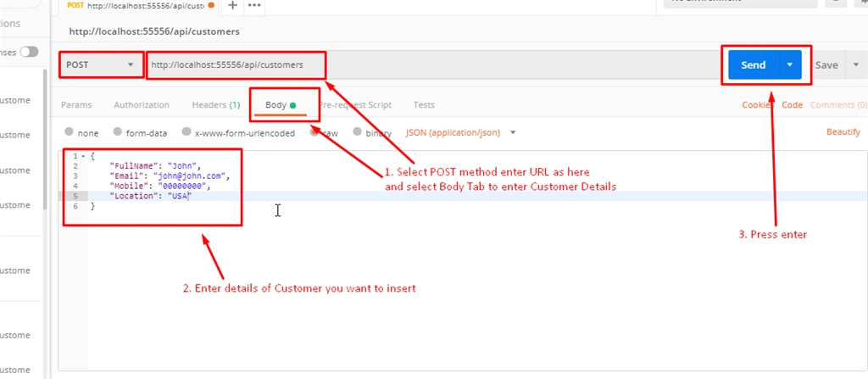Click the request name above URL bar
The image size is (868, 379).
154,31
